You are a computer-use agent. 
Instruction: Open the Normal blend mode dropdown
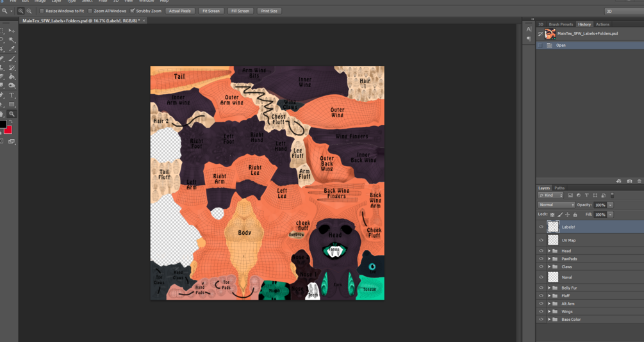tap(556, 205)
